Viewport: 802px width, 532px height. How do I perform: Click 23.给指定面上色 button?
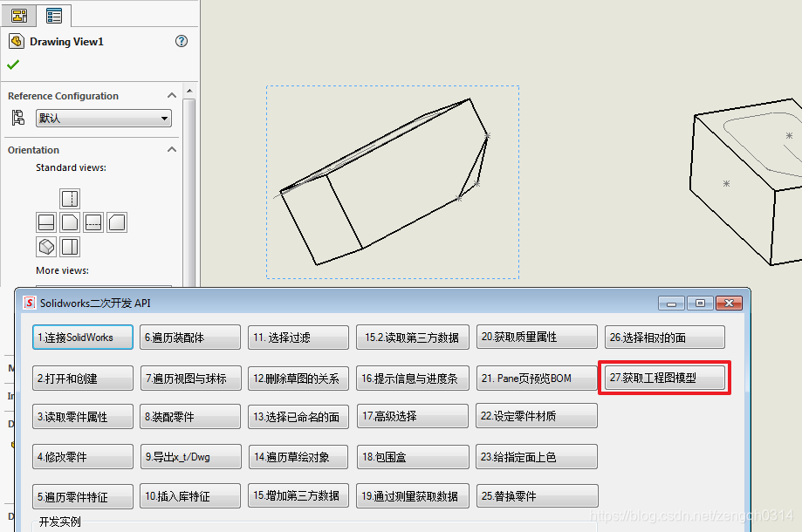(537, 456)
